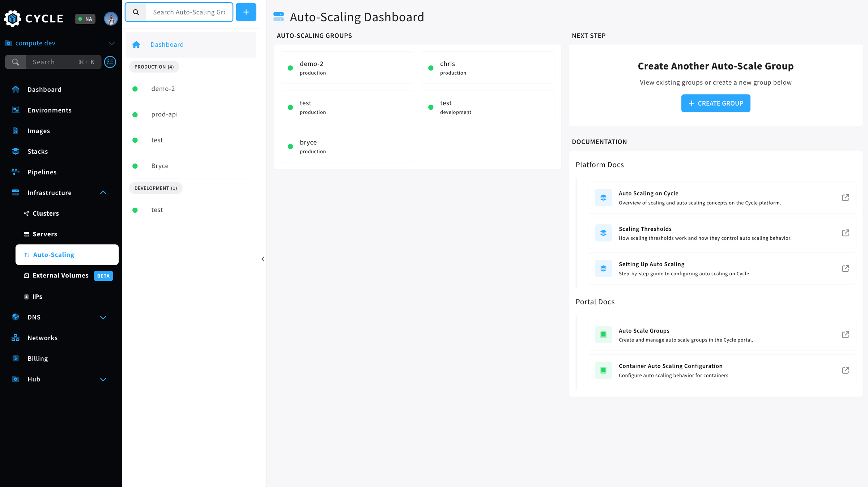Collapse the groups panel with chevron
This screenshot has width=868, height=487.
pyautogui.click(x=263, y=259)
